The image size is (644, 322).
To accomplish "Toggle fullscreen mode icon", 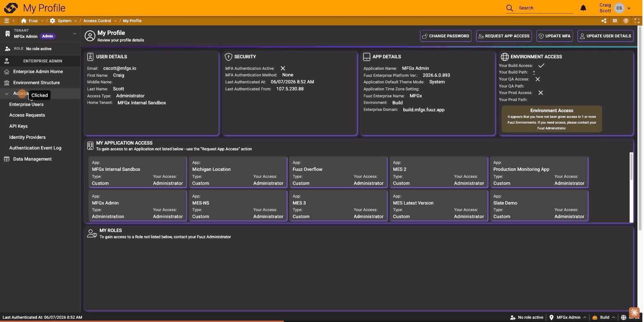I will 637,21.
